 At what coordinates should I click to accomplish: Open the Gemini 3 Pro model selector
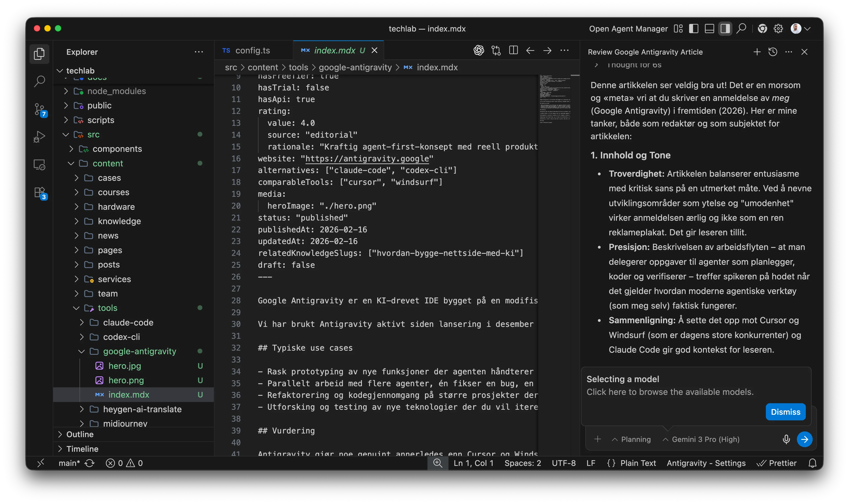pyautogui.click(x=701, y=439)
